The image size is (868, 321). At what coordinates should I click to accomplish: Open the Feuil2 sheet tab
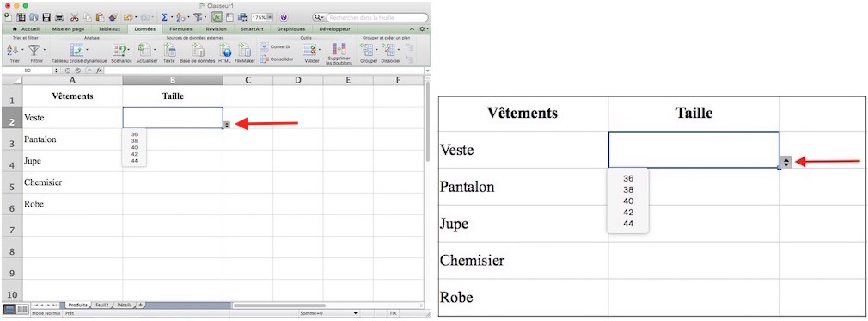point(102,305)
